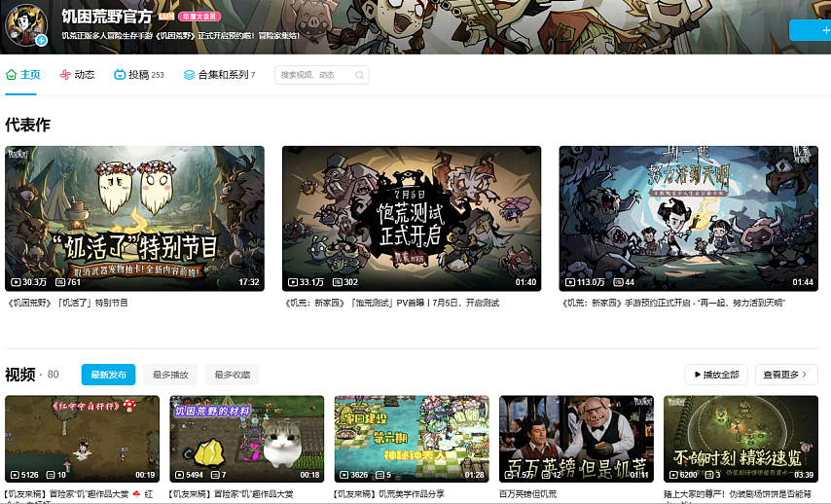Click the pinwheel icon beside 动态
Image resolution: width=831 pixels, height=504 pixels.
65,75
